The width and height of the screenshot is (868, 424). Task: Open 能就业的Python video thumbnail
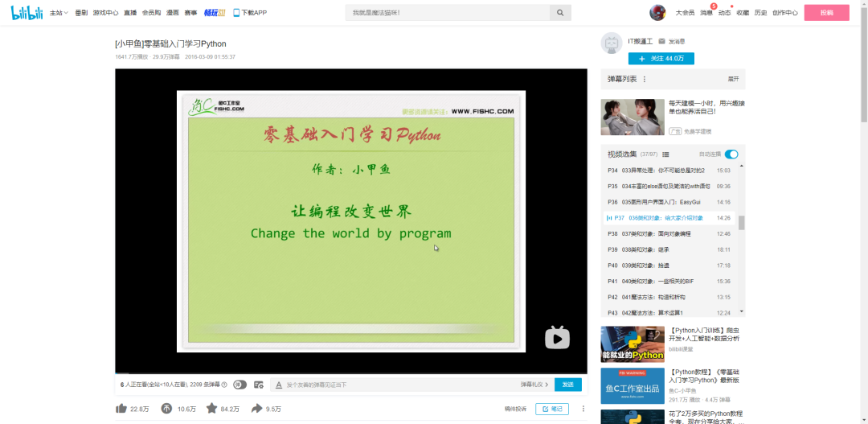[x=633, y=344]
